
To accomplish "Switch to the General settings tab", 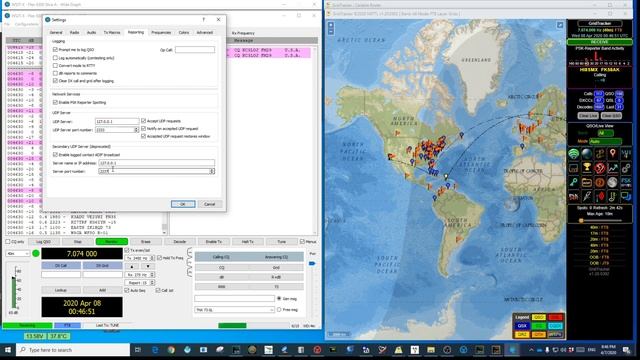I will (56, 32).
